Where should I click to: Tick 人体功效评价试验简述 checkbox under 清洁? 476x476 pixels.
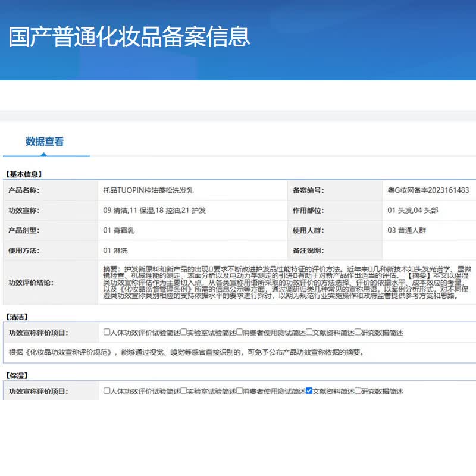107,332
